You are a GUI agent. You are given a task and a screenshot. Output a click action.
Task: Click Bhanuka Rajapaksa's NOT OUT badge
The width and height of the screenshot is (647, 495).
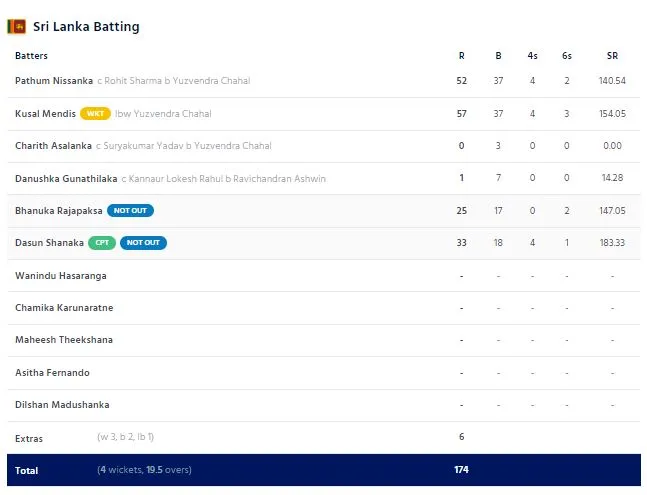(x=131, y=211)
